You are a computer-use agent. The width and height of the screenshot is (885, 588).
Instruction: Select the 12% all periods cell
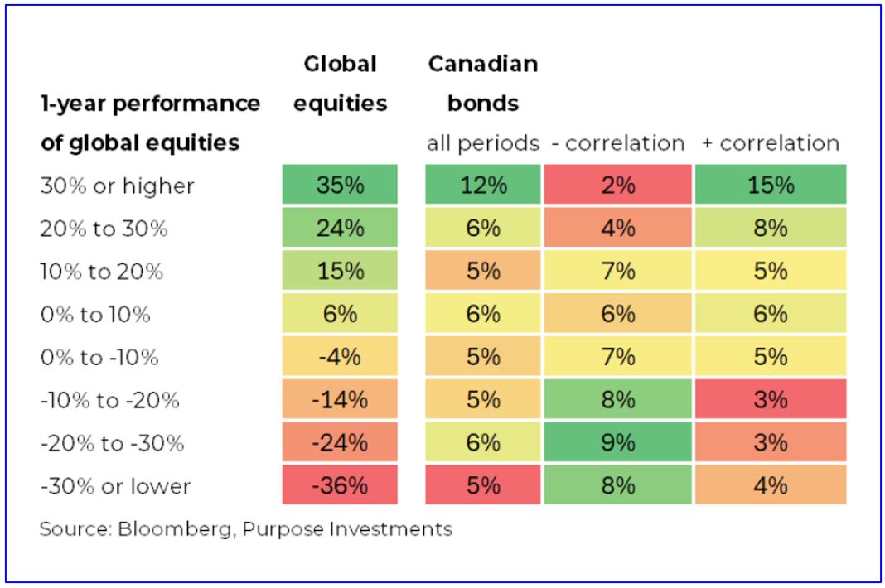click(483, 186)
